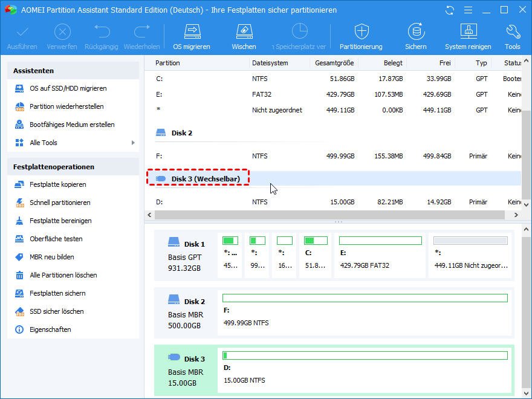Select SSD sicher löschen
Screen dimensions: 532x399
[x=56, y=311]
